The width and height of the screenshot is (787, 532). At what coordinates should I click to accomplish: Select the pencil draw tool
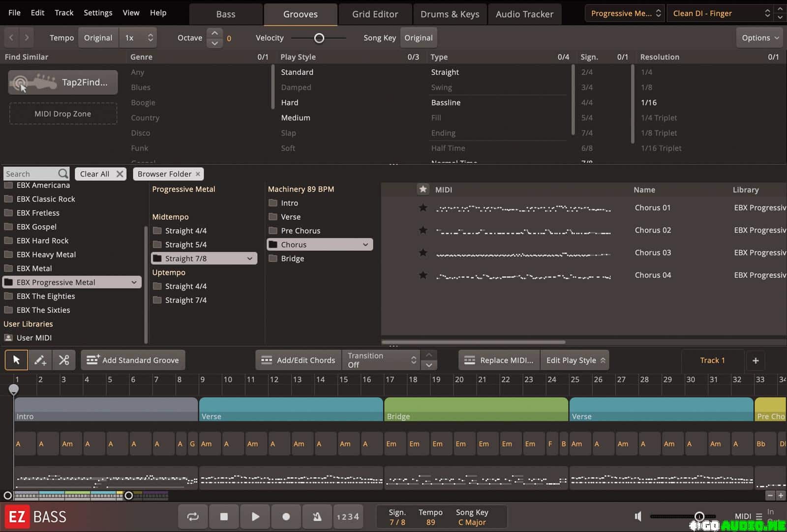(40, 360)
